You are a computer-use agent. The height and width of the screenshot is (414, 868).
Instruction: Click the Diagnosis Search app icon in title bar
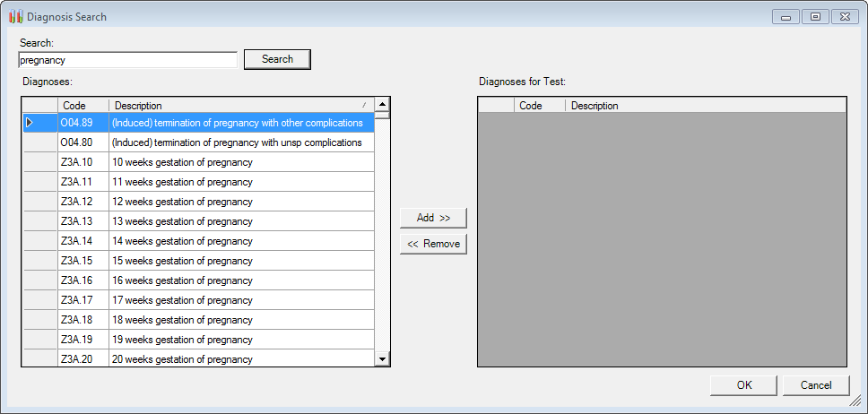pos(15,17)
